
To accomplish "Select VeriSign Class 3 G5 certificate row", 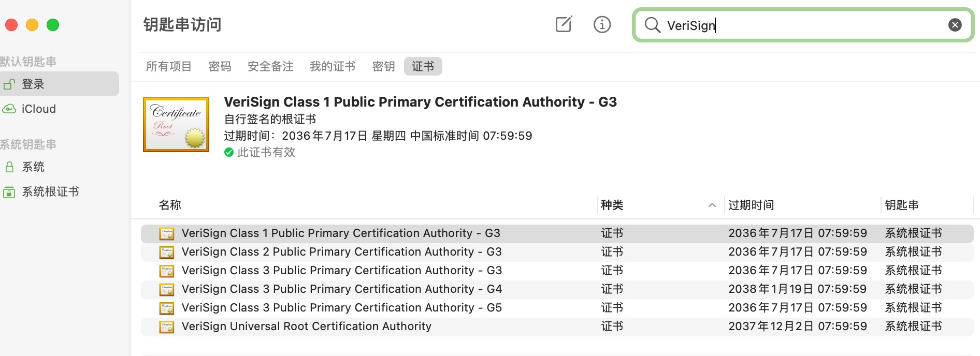I will (x=341, y=307).
